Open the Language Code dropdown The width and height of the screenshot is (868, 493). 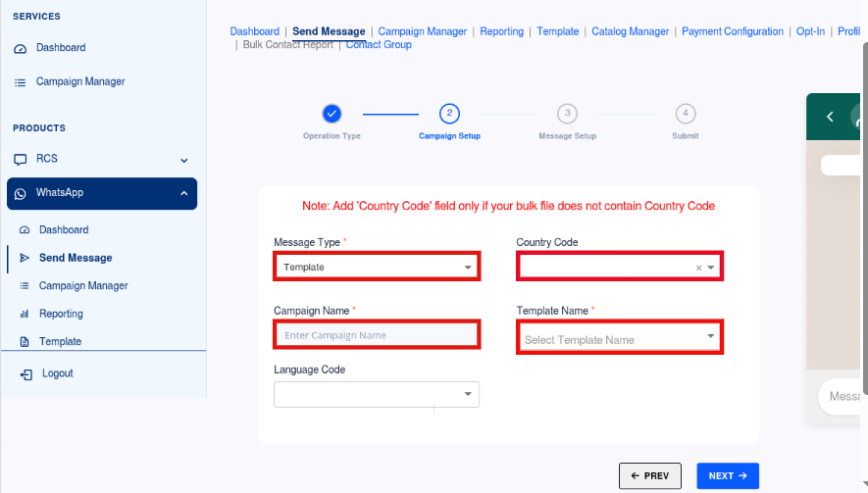click(x=377, y=395)
